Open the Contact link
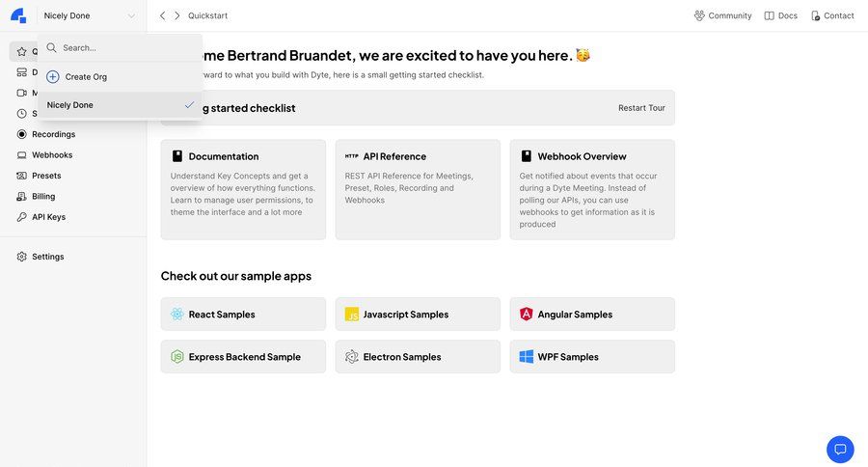868x467 pixels. click(x=832, y=15)
